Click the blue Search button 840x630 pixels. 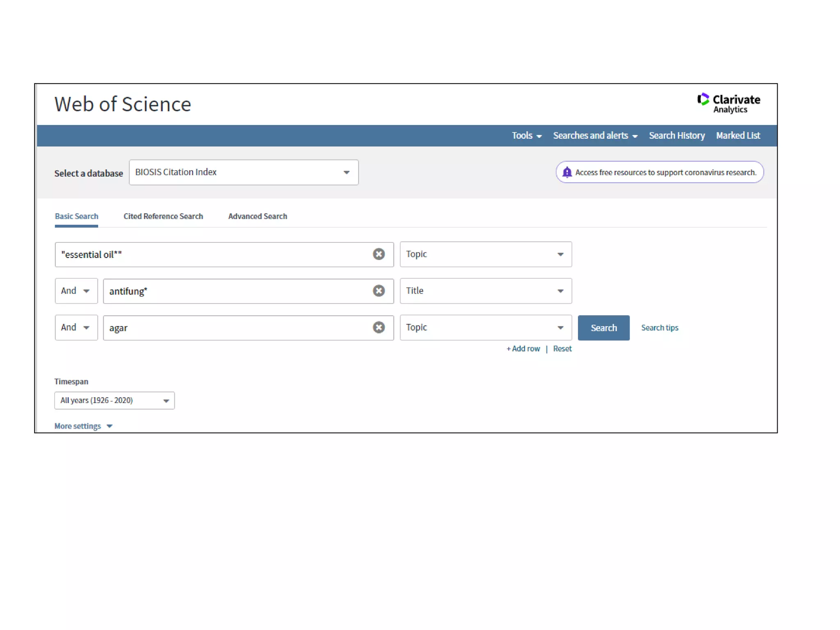603,328
